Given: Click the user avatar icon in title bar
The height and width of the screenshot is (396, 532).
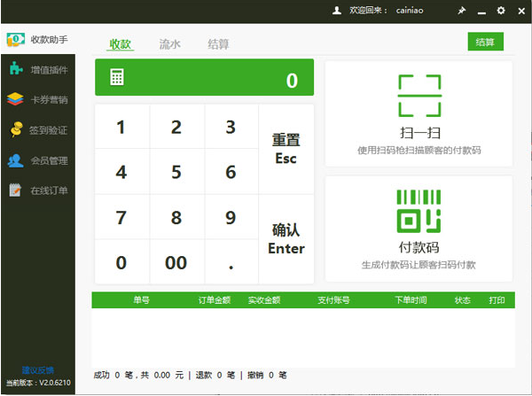Looking at the screenshot, I should click(x=337, y=11).
